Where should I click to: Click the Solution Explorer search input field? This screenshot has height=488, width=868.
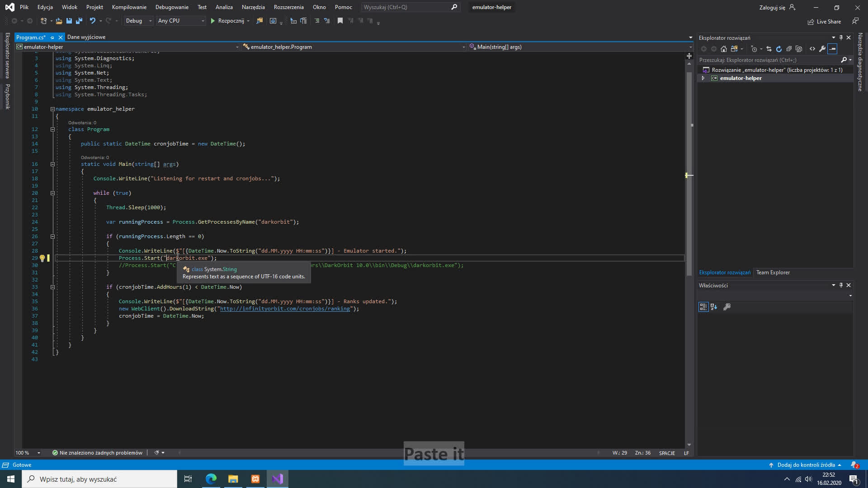coord(769,60)
